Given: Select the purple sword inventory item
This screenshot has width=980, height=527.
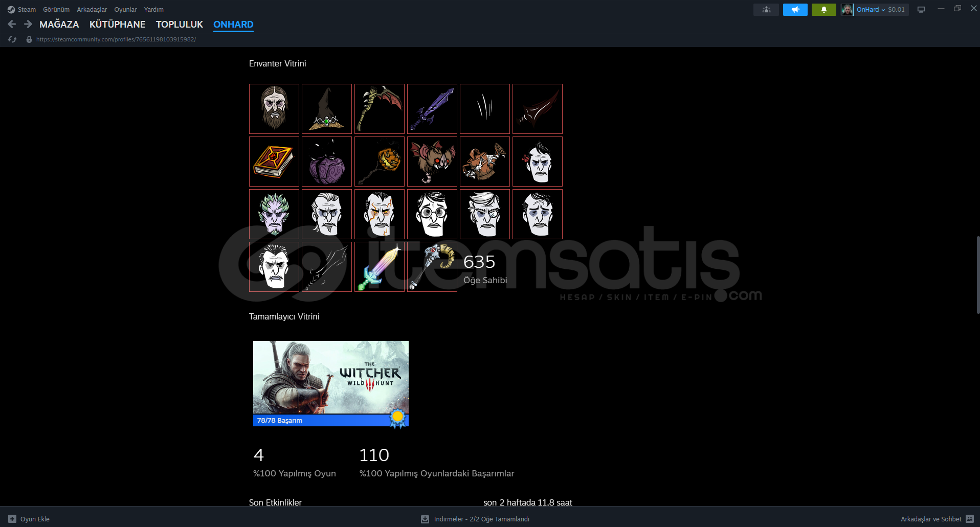Looking at the screenshot, I should pos(432,109).
